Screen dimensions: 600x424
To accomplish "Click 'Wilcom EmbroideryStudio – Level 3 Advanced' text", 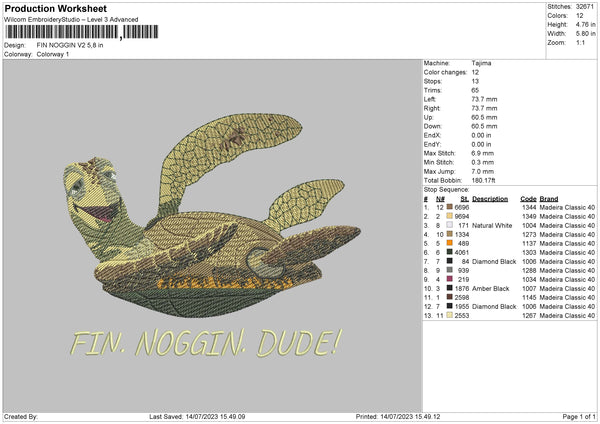I will (71, 20).
